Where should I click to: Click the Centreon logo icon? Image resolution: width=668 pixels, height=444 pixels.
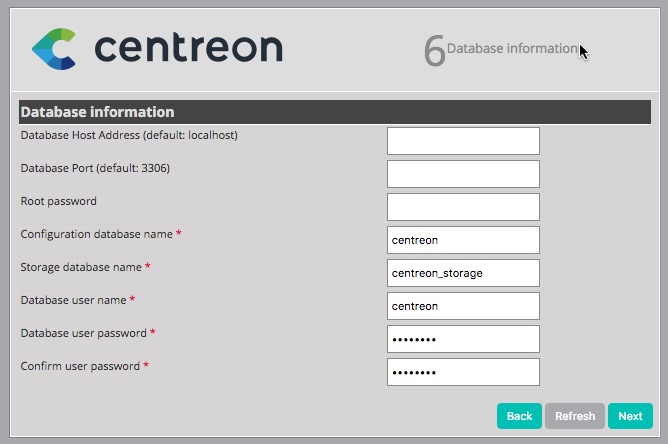click(53, 48)
